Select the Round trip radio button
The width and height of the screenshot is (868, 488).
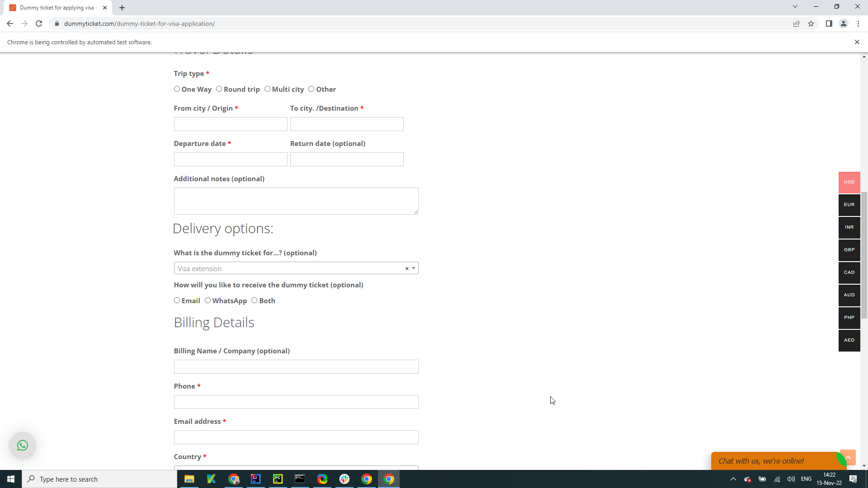tap(219, 89)
